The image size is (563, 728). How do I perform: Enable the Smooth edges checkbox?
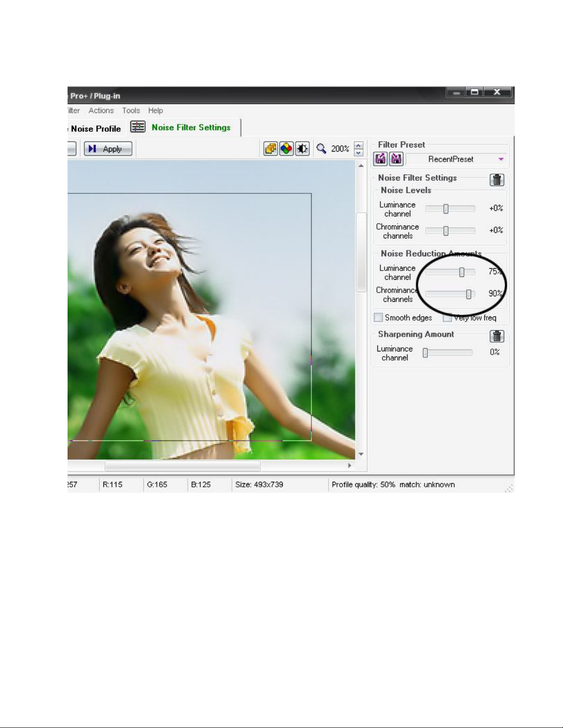(x=378, y=317)
